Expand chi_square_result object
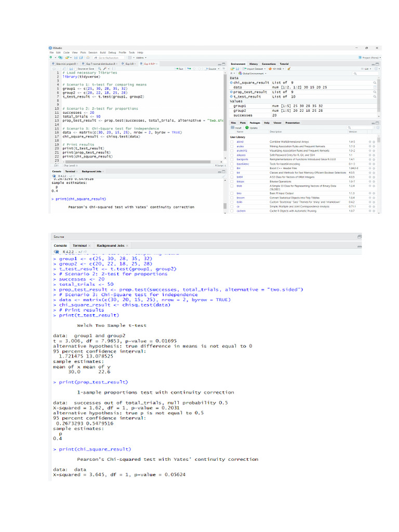Screen dimensions: 399x532 (231, 83)
